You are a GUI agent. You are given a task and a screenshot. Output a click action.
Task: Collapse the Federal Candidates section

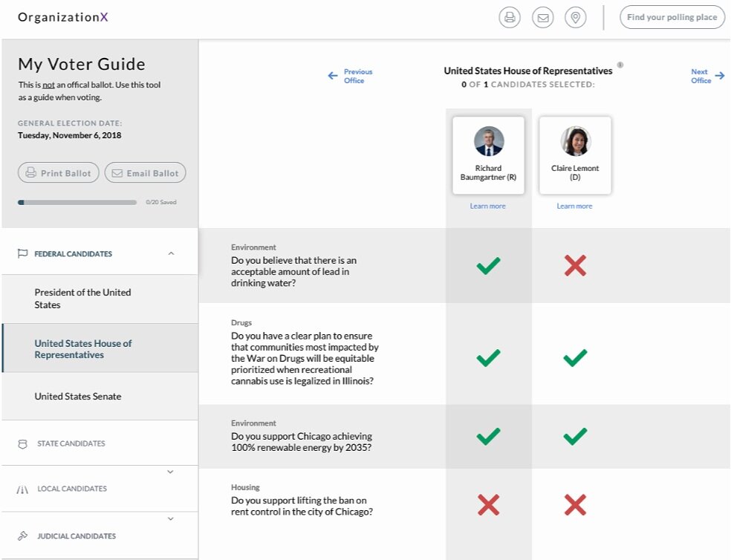[x=171, y=253]
